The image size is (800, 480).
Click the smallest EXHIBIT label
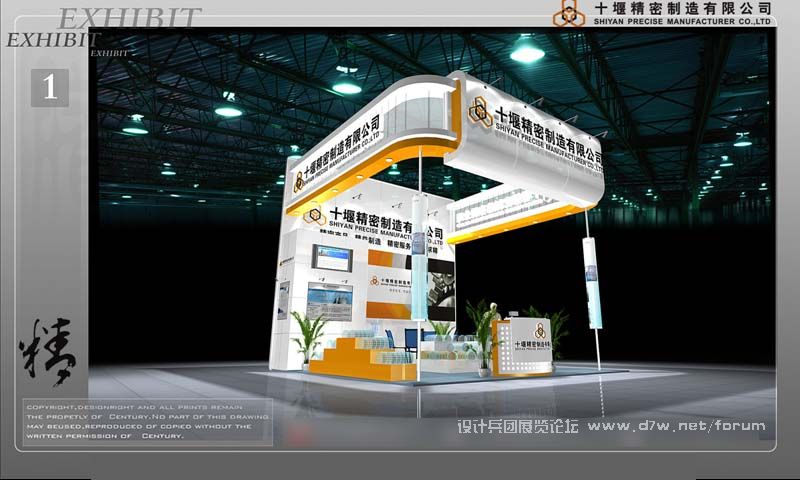[109, 53]
